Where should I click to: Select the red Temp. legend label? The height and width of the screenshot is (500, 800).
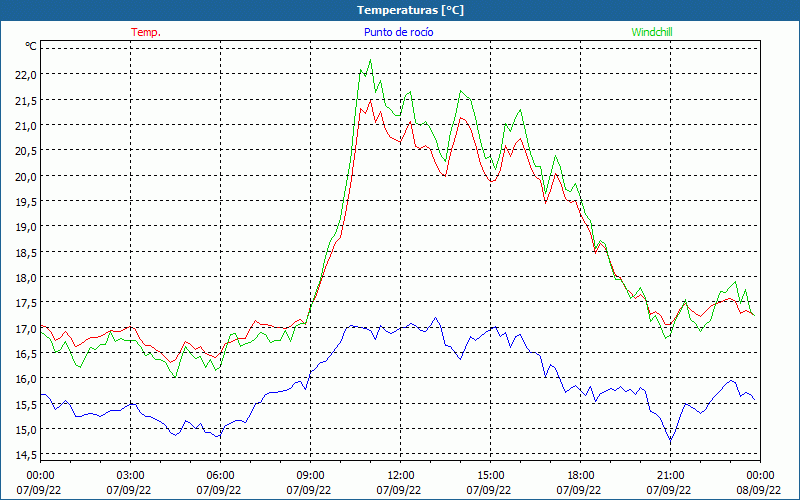[x=146, y=32]
